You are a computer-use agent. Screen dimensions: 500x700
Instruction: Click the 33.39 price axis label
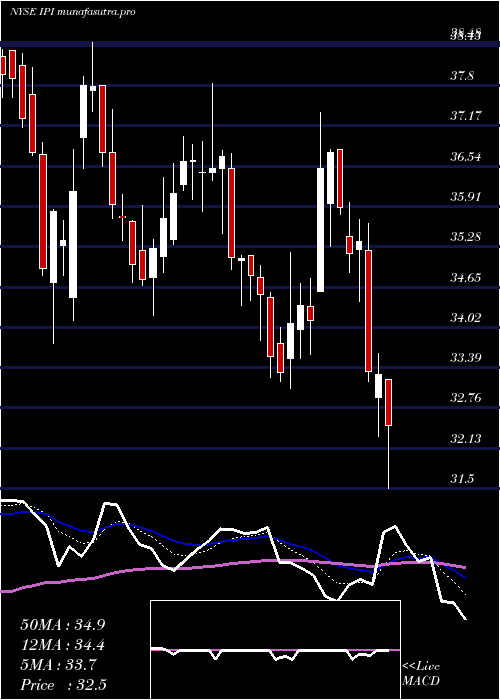pyautogui.click(x=465, y=358)
